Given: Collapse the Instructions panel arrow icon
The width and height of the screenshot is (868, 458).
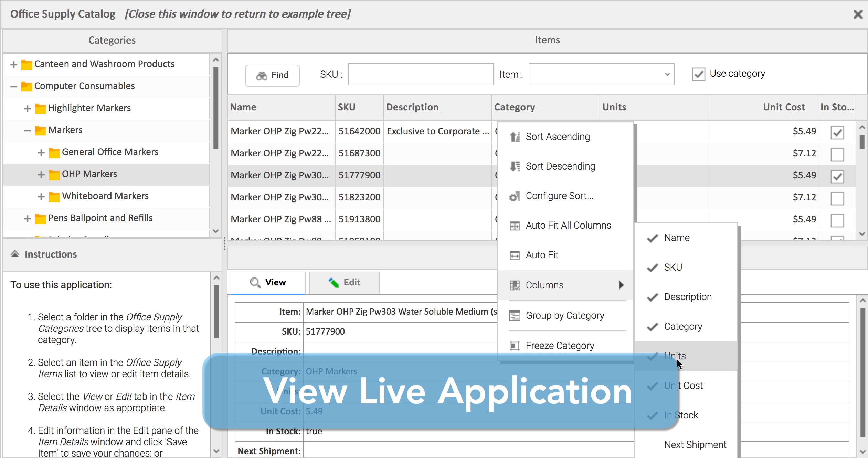Looking at the screenshot, I should [15, 254].
